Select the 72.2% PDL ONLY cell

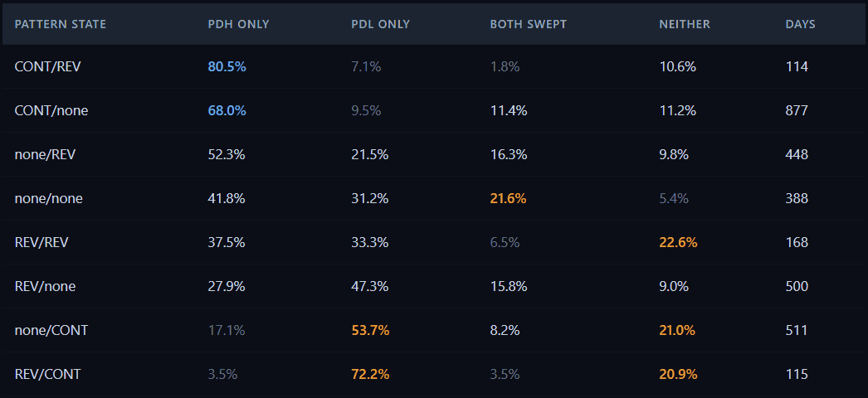click(x=370, y=374)
